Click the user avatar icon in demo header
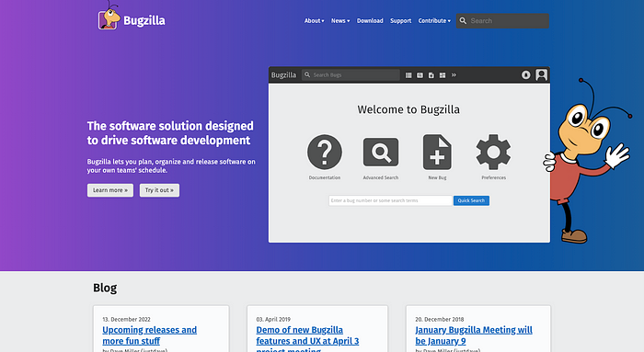This screenshot has width=644, height=352. 541,74
